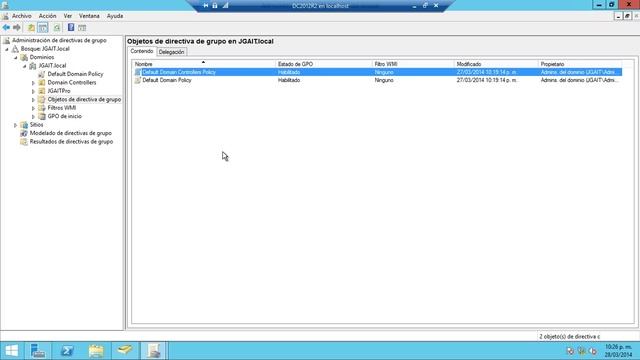Sort by the Modificado column header
Screen dimensions: 640x360
(x=496, y=64)
